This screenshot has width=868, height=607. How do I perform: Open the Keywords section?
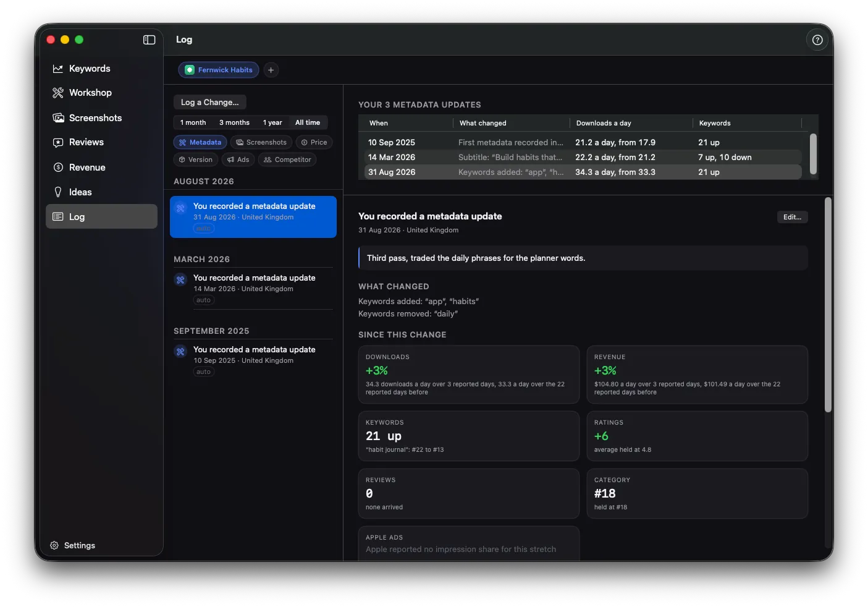(101, 69)
